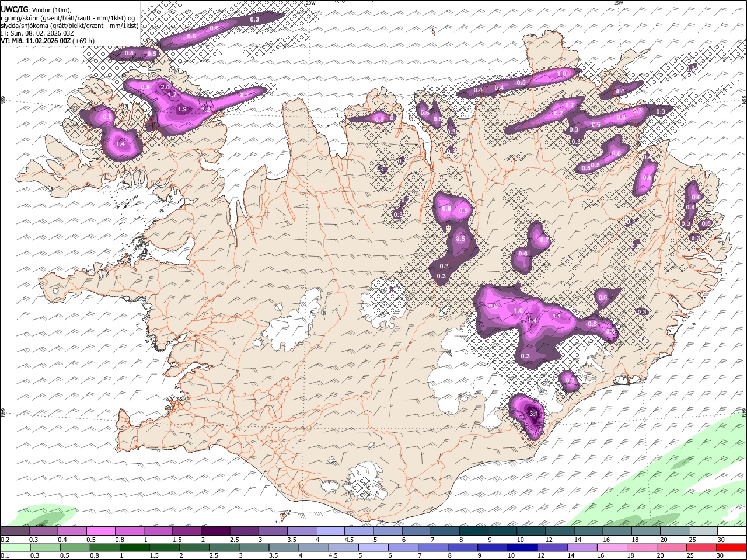This screenshot has height=560, width=747.
Task: Click the 'VT: Mið. 11.02.2026 00Z' valid time
Action: click(36, 41)
